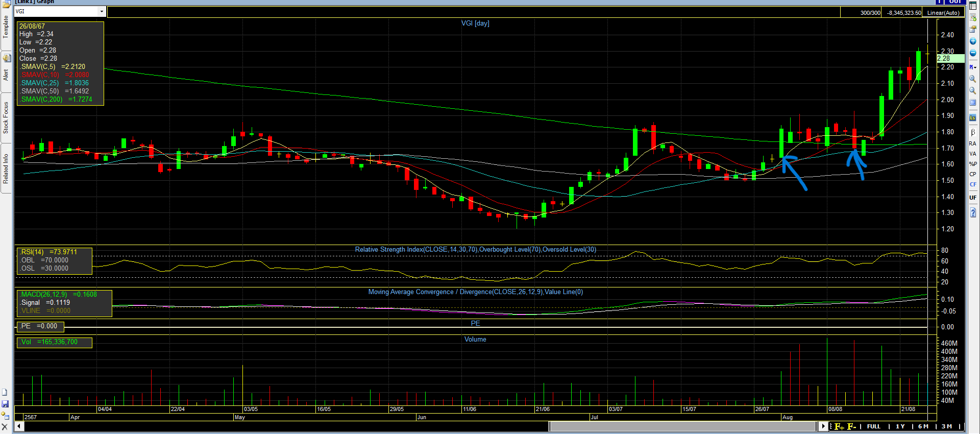Open the blue flag dropdown tool
The image size is (980, 434).
click(x=973, y=67)
